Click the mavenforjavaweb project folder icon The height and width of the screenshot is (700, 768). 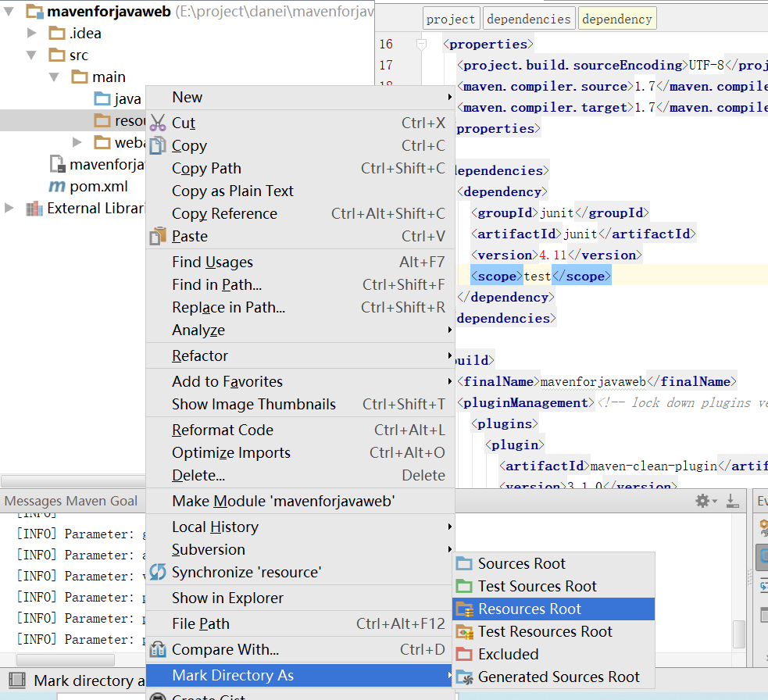point(34,11)
